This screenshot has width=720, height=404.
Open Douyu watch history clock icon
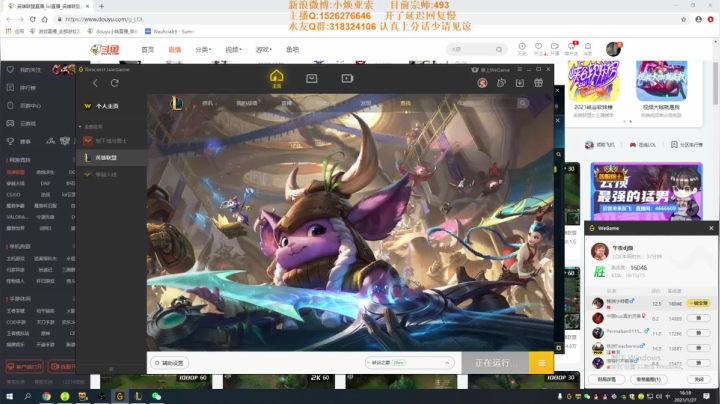[x=522, y=48]
